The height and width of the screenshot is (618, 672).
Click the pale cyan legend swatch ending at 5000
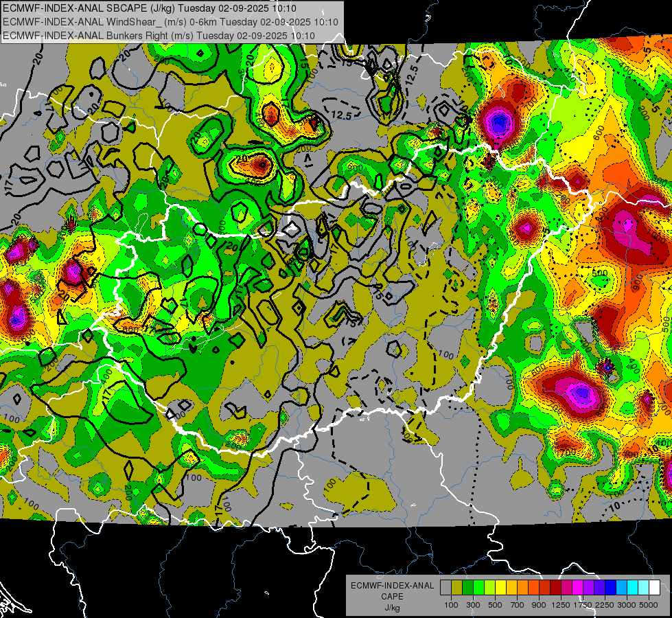click(644, 588)
